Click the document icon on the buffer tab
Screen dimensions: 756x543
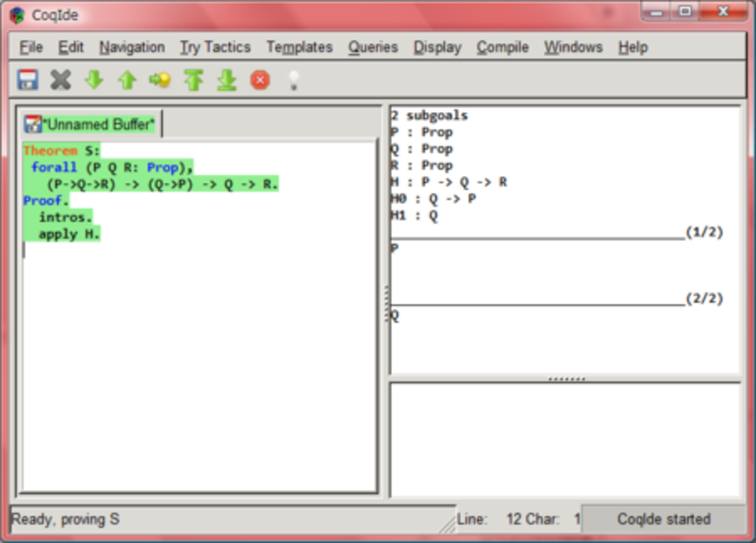click(33, 124)
